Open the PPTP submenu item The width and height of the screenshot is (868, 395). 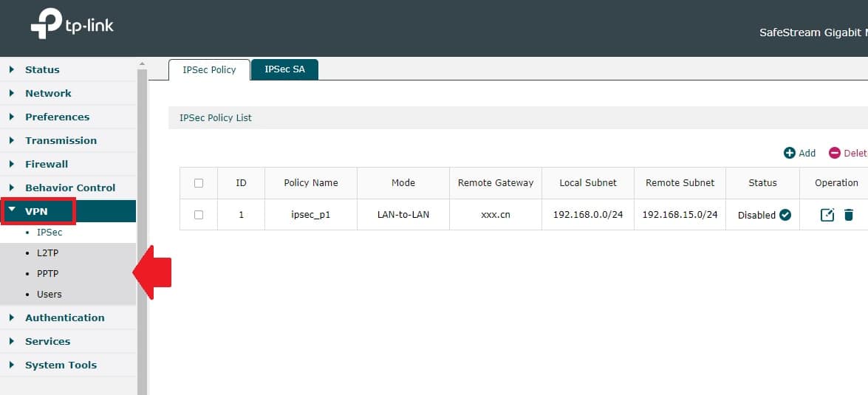click(x=47, y=273)
